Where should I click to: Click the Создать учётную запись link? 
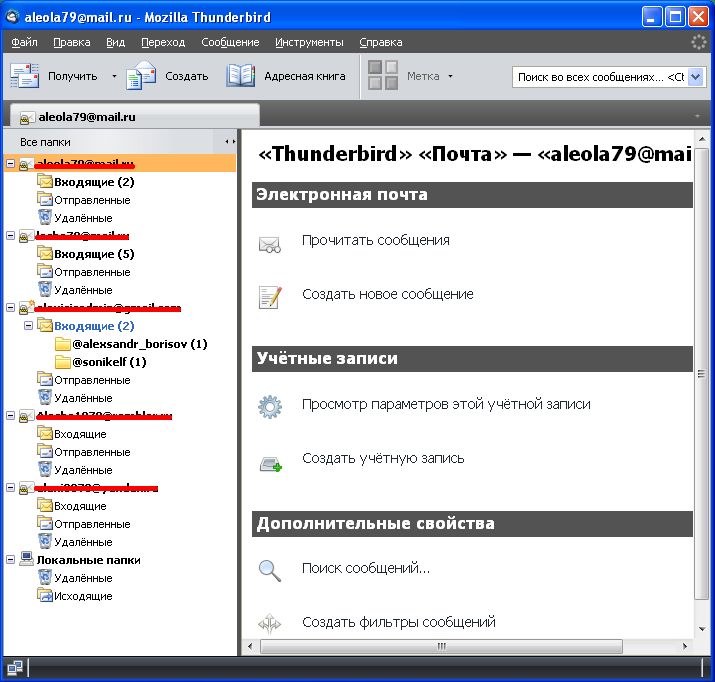coord(383,458)
